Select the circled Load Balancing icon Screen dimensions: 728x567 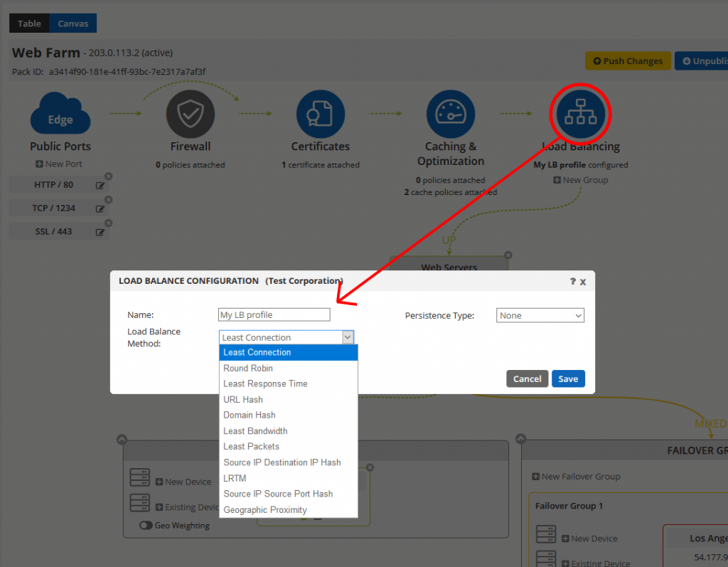pos(580,113)
